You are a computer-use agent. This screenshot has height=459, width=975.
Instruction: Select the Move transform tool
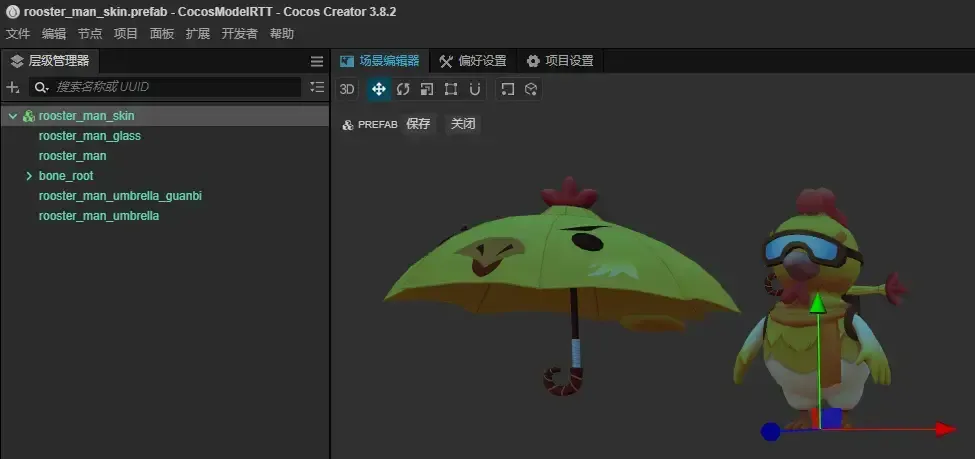[378, 89]
